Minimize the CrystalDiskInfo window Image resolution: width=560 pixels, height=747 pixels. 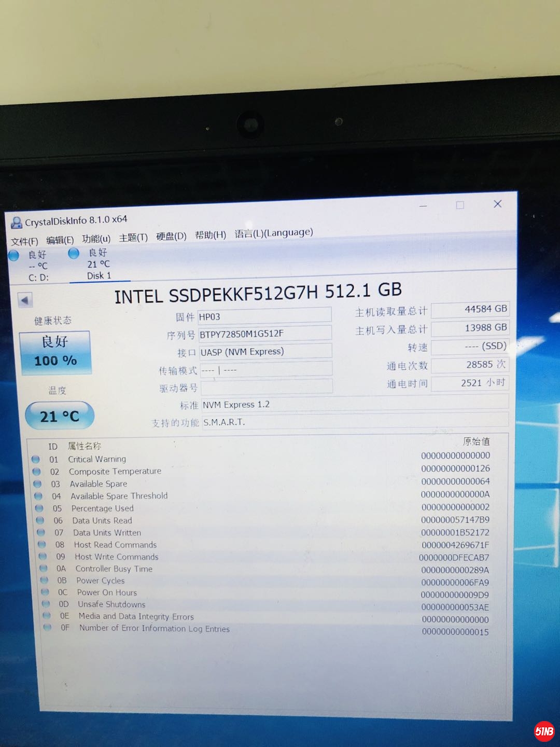(424, 206)
